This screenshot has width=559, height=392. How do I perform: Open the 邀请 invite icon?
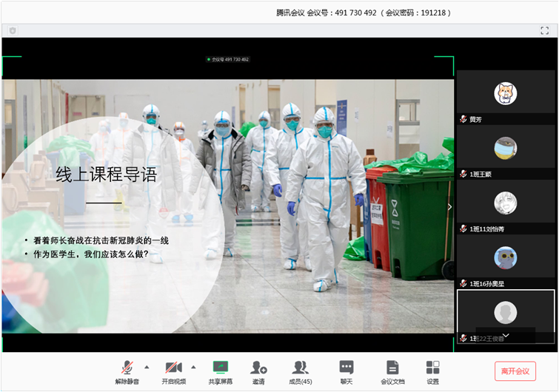(258, 371)
